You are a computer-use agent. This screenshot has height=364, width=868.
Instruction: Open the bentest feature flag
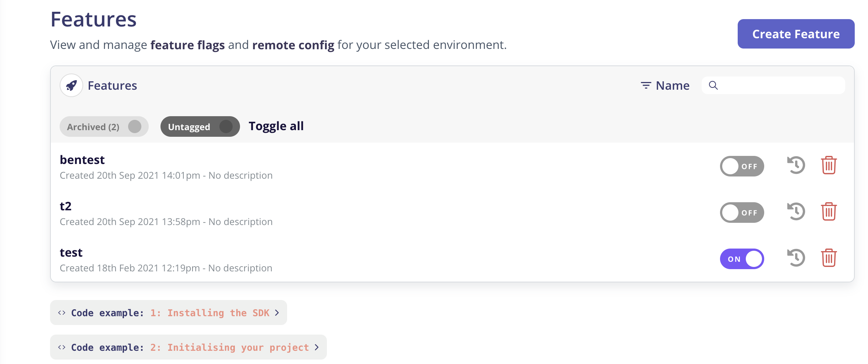(82, 160)
